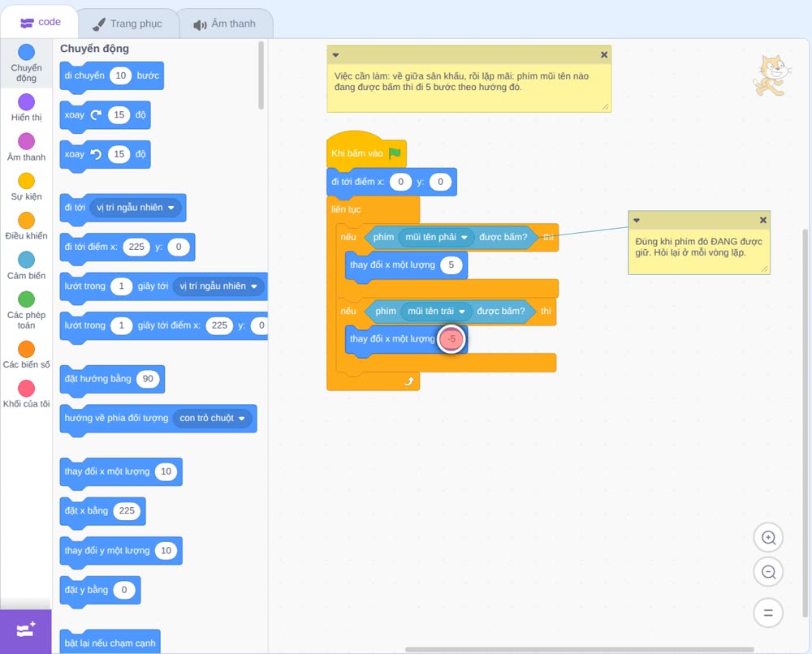Reset workspace zoom with equals icon
The image size is (812, 654).
point(768,613)
